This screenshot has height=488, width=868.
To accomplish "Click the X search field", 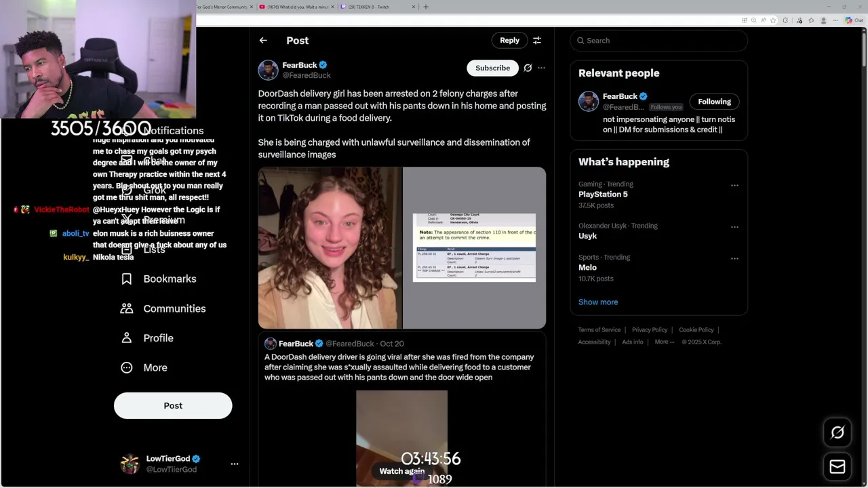I will click(658, 41).
